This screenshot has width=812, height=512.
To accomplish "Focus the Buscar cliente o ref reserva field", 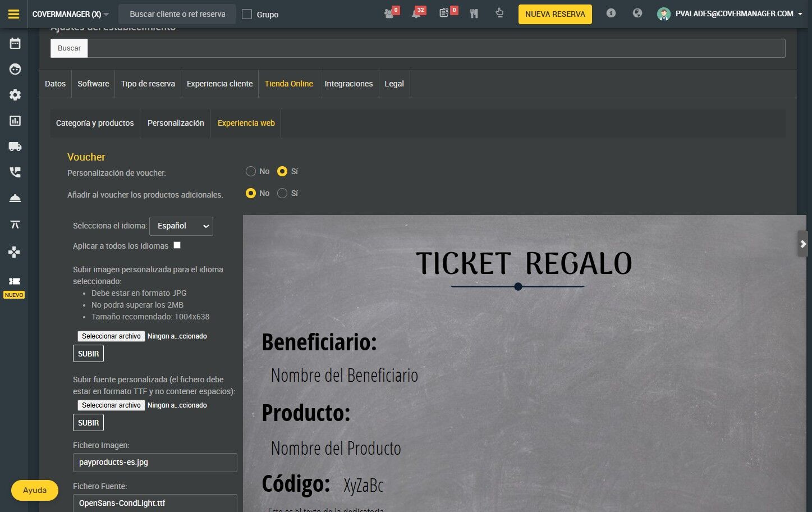I will coord(177,14).
